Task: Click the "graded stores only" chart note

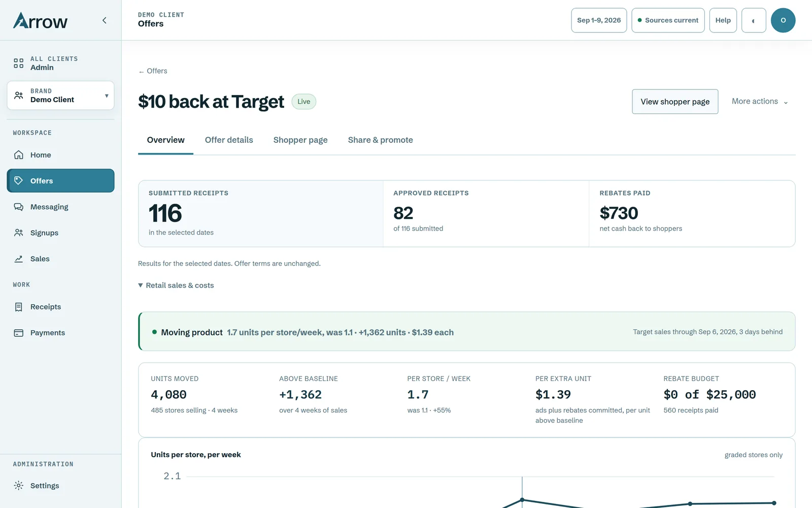Action: click(x=753, y=455)
